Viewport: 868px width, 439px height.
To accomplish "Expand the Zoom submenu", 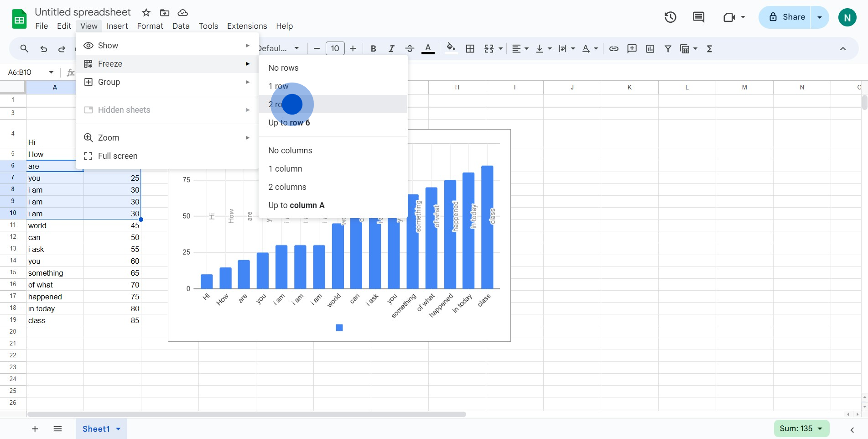I will tap(167, 138).
